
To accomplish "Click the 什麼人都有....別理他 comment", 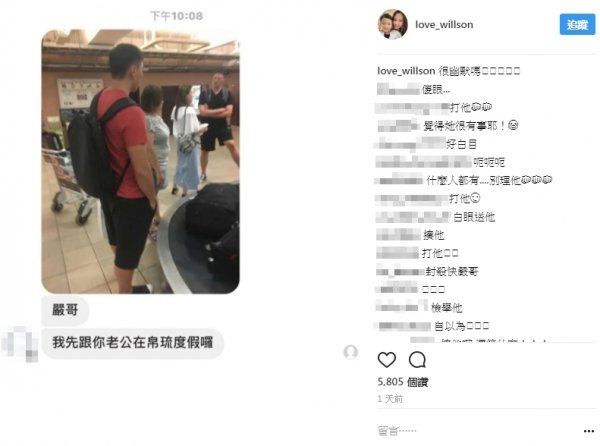I will coord(489,180).
